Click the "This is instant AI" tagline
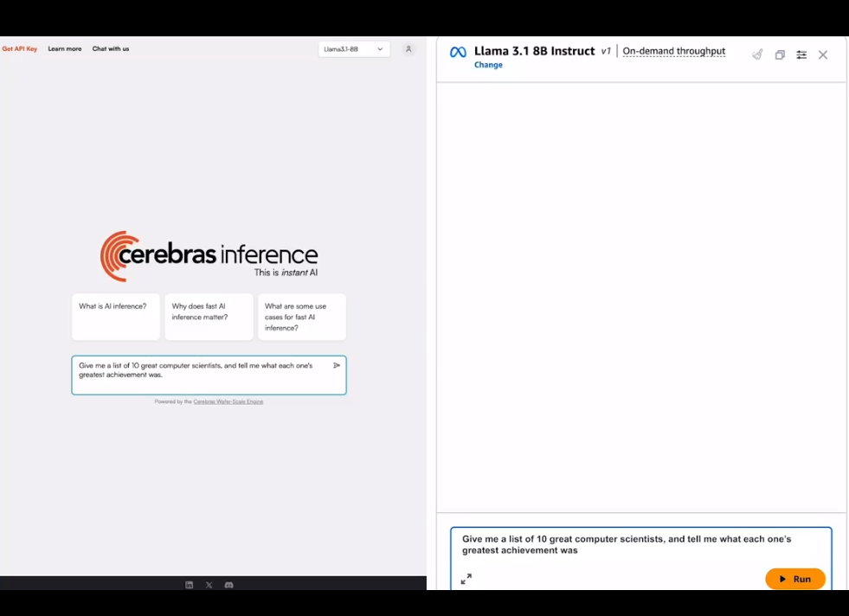Image resolution: width=849 pixels, height=616 pixels. (x=286, y=273)
